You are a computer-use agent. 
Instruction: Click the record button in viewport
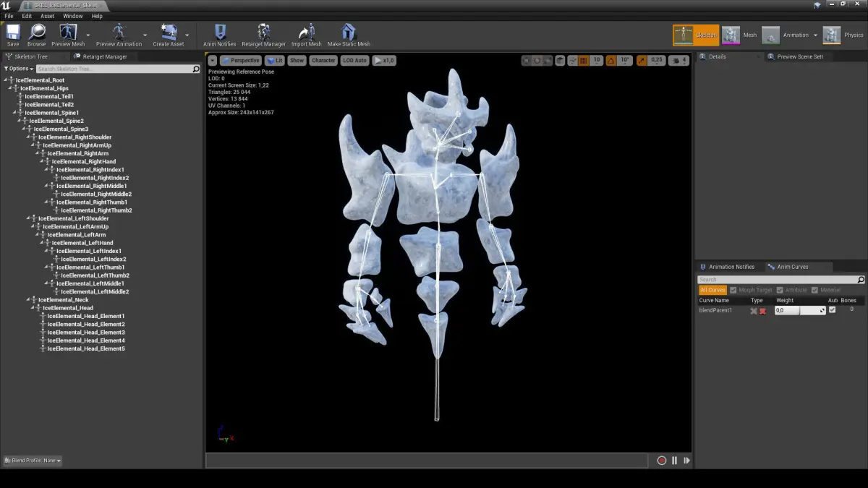[x=661, y=461]
